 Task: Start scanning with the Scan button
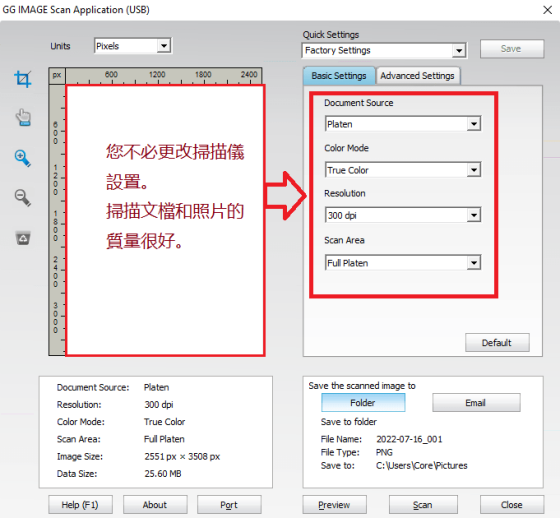tap(423, 504)
